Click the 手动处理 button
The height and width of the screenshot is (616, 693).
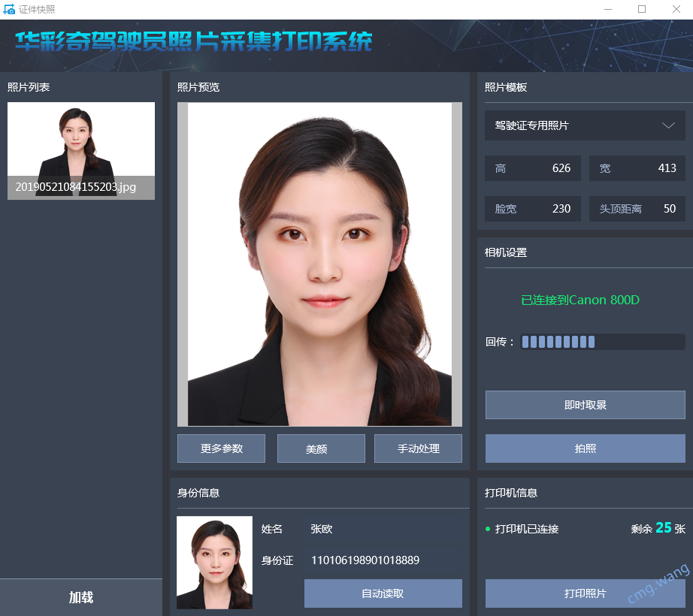(x=418, y=448)
